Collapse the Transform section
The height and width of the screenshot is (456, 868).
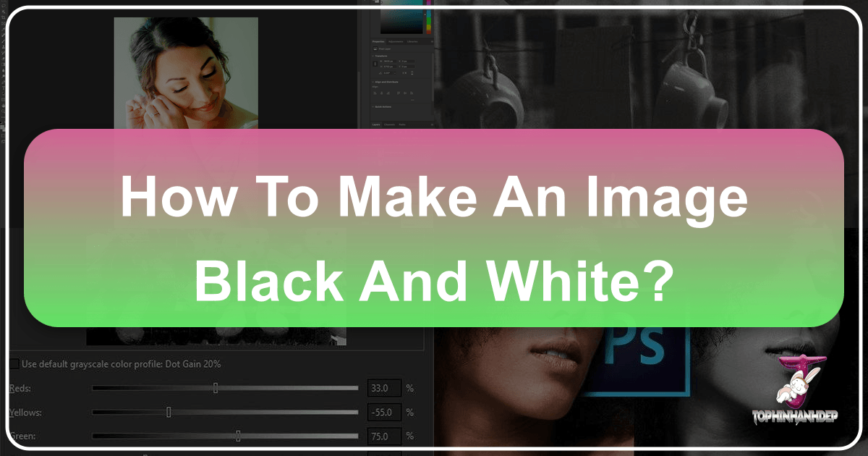click(x=373, y=56)
